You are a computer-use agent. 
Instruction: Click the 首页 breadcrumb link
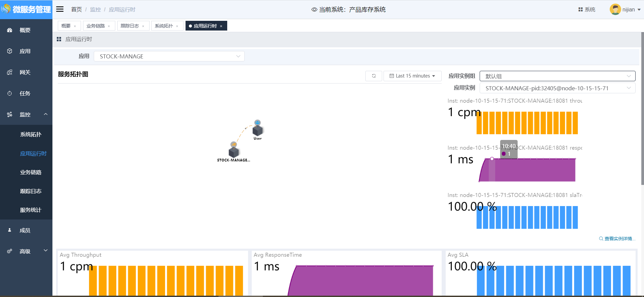tap(76, 9)
